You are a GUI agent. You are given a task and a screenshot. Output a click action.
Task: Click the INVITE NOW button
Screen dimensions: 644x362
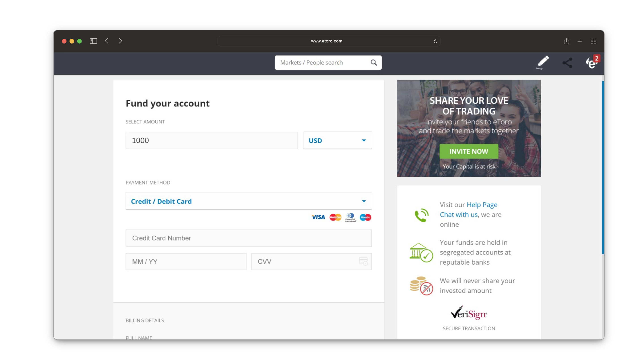pyautogui.click(x=469, y=151)
